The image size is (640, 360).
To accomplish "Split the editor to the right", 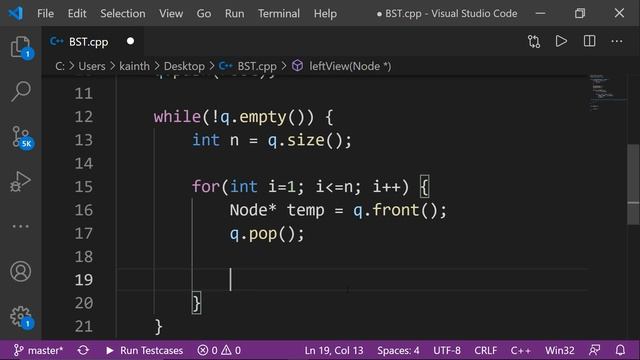I will [589, 41].
